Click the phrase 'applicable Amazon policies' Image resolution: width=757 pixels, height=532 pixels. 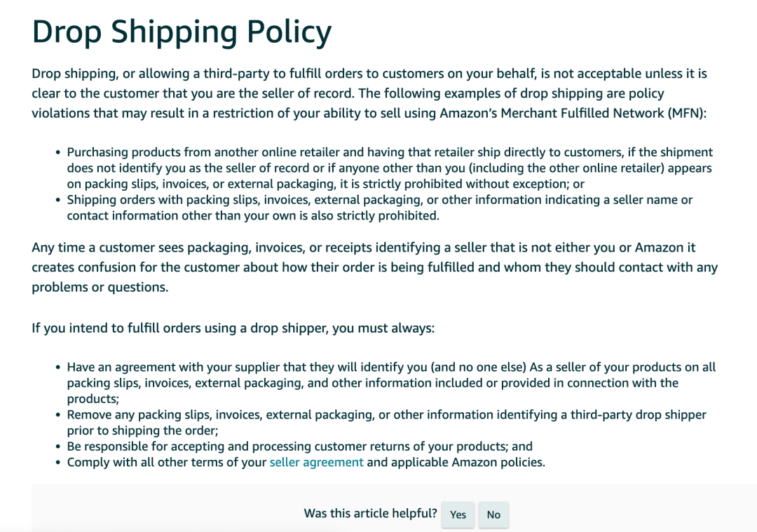(467, 462)
